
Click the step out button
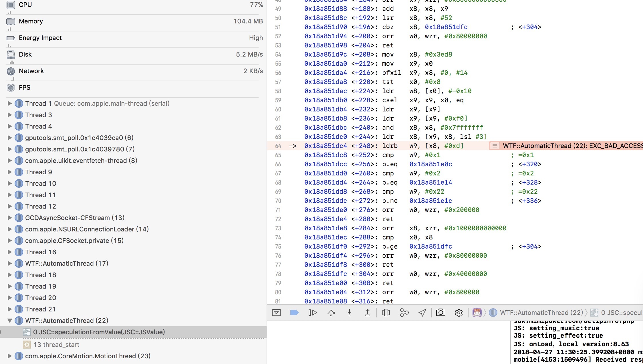pos(368,313)
